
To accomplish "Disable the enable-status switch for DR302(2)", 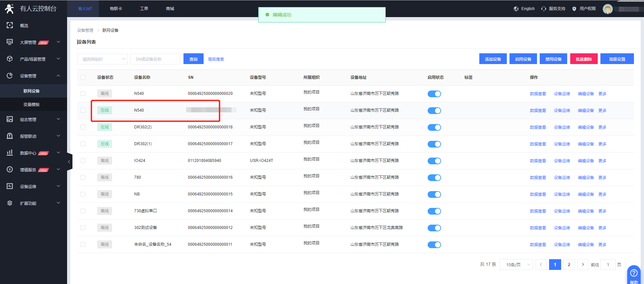I will (x=434, y=127).
